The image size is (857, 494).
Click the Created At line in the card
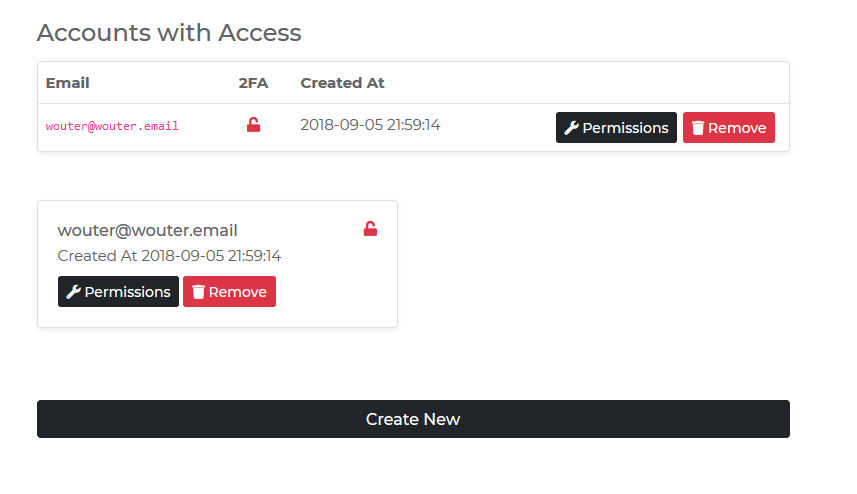(x=169, y=256)
